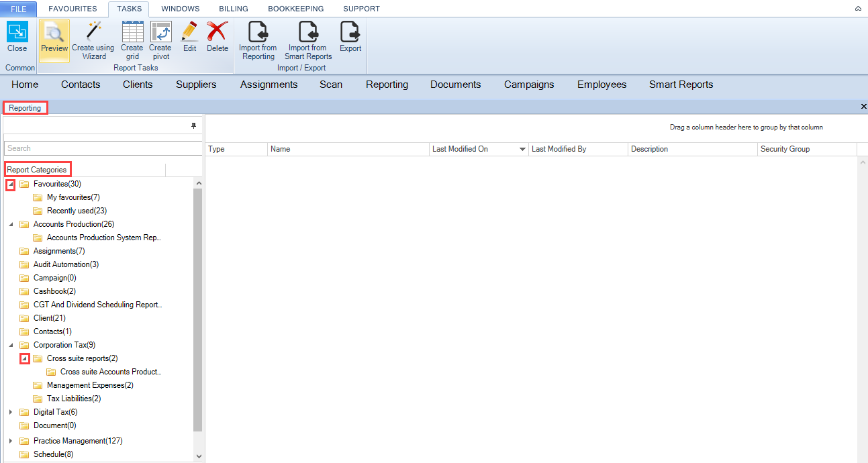Select Cross suite Accounts Product.. folder
Viewport: 868px width, 463px height.
111,372
